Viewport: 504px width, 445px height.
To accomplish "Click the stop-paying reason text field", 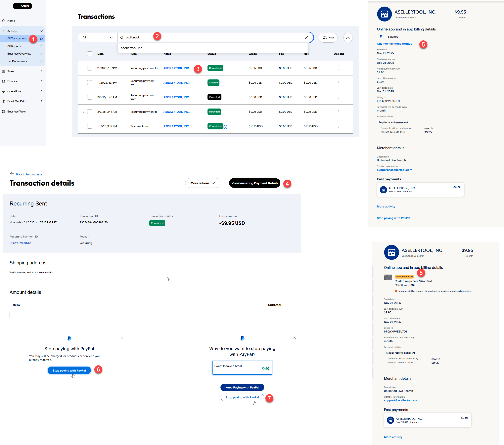I will point(237,368).
